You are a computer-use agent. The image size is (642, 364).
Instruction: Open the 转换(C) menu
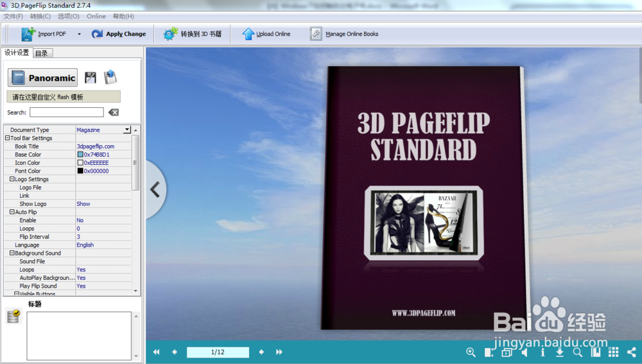point(40,17)
